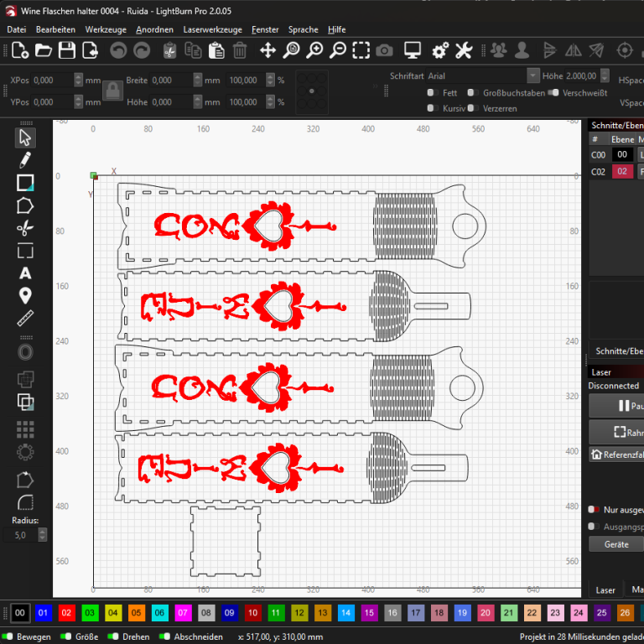Toggle the Fett (bold) switch
Screen dimensions: 644x644
pos(432,93)
